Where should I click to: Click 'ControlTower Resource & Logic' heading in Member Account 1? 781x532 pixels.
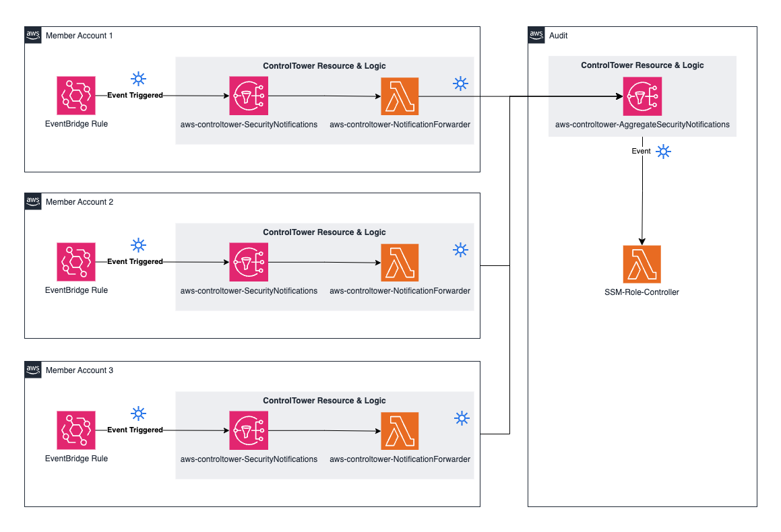pos(324,66)
